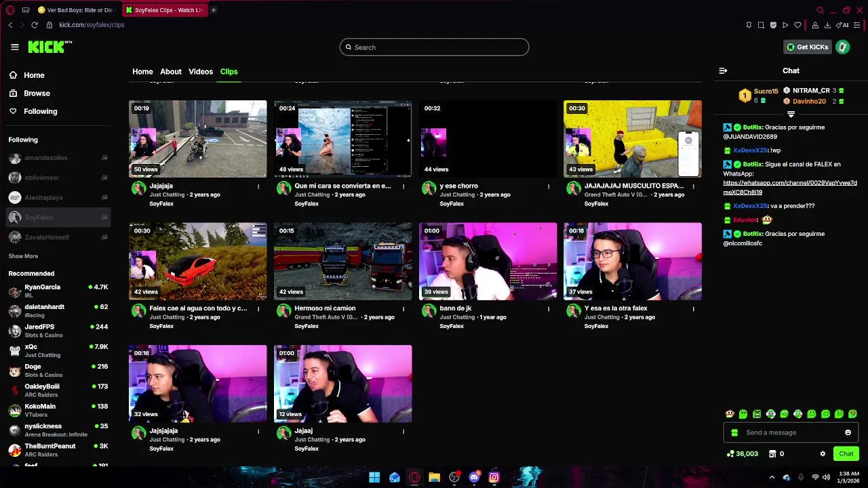The image size is (868, 488).
Task: Click the green Chat send button
Action: click(x=846, y=454)
